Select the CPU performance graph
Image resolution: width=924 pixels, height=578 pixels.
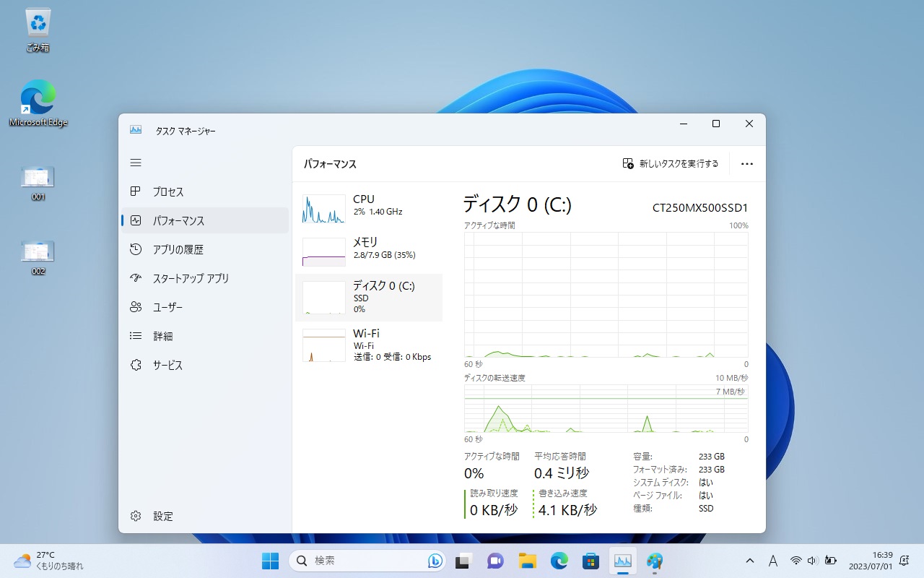click(x=324, y=209)
